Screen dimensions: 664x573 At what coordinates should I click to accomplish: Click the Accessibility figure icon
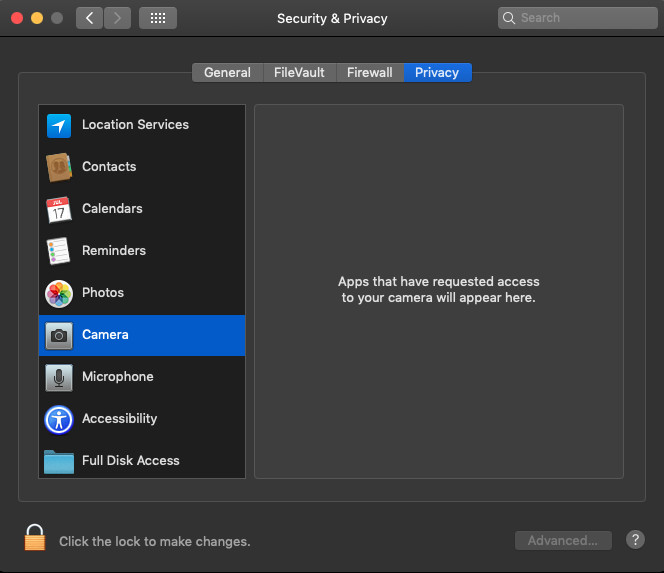[59, 420]
